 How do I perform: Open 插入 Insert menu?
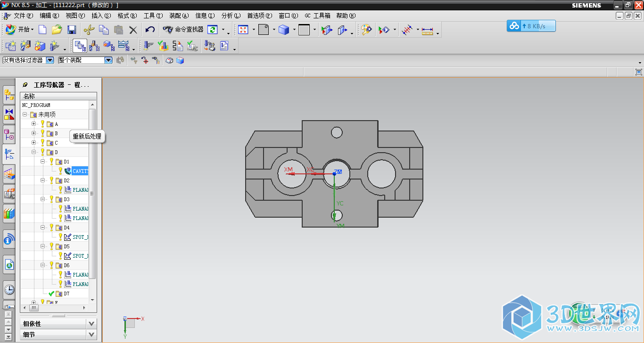click(101, 16)
